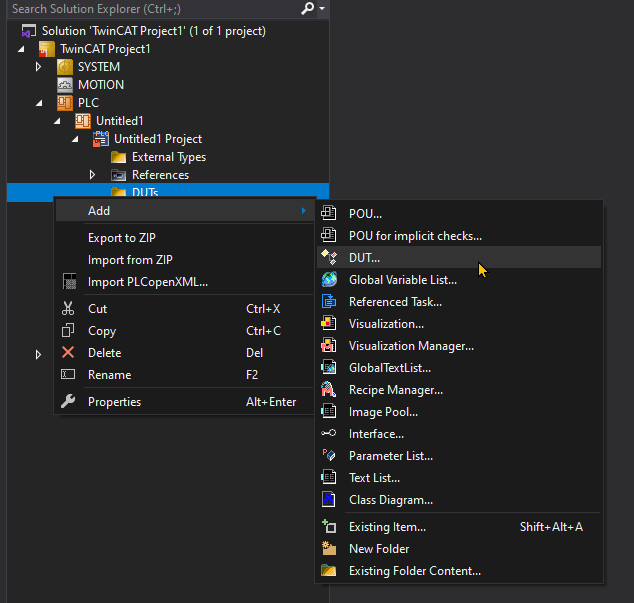Screen dimensions: 634x603
Task: Click the scissors Cut icon
Action: pyautogui.click(x=68, y=308)
